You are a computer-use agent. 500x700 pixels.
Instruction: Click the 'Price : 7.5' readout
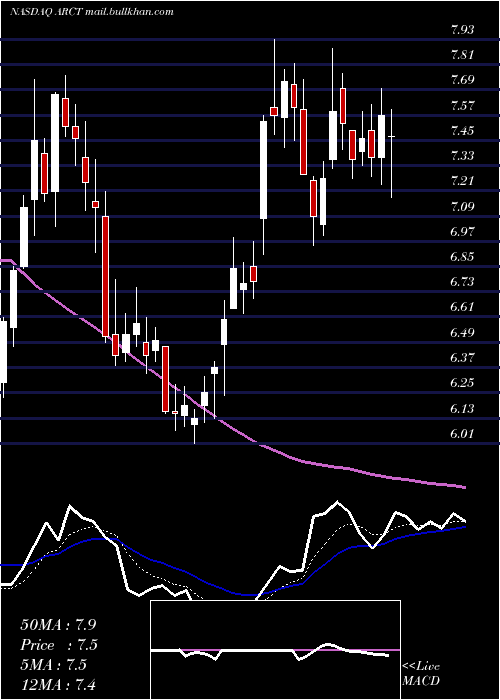[x=59, y=645]
